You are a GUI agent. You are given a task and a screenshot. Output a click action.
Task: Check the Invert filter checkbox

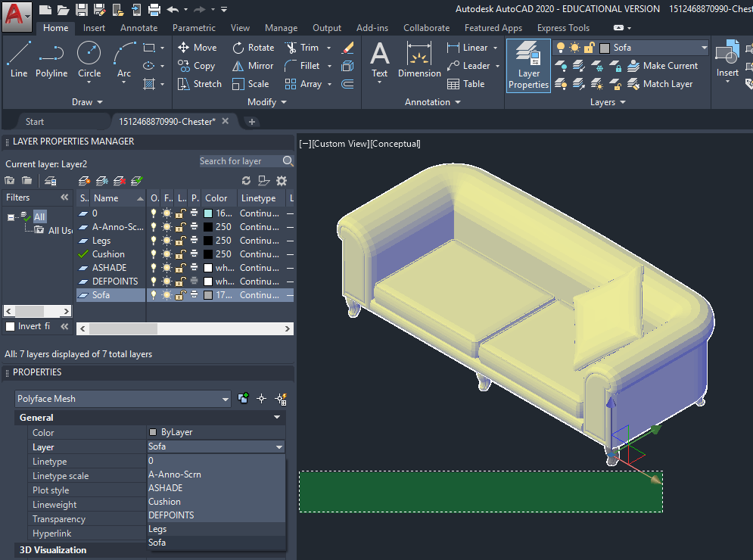click(x=11, y=326)
